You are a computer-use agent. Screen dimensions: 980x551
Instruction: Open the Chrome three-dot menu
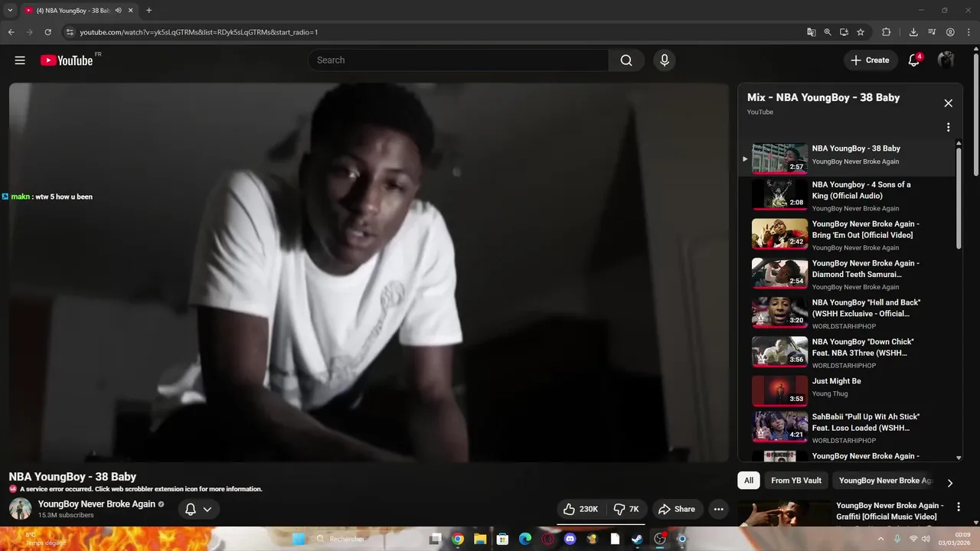(x=968, y=32)
